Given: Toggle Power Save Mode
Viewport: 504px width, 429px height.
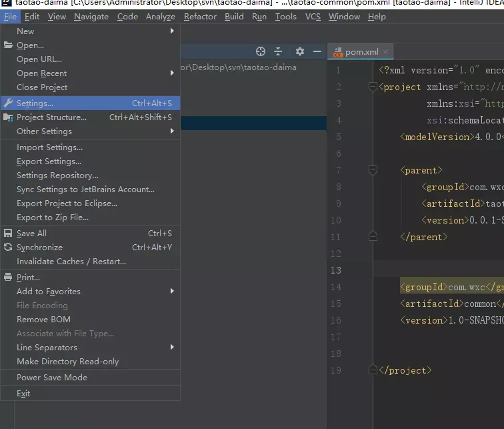Looking at the screenshot, I should click(90, 377).
